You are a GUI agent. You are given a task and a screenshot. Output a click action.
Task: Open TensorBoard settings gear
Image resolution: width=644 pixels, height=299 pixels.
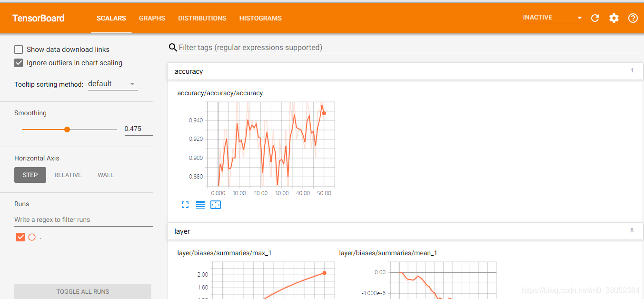click(x=614, y=18)
